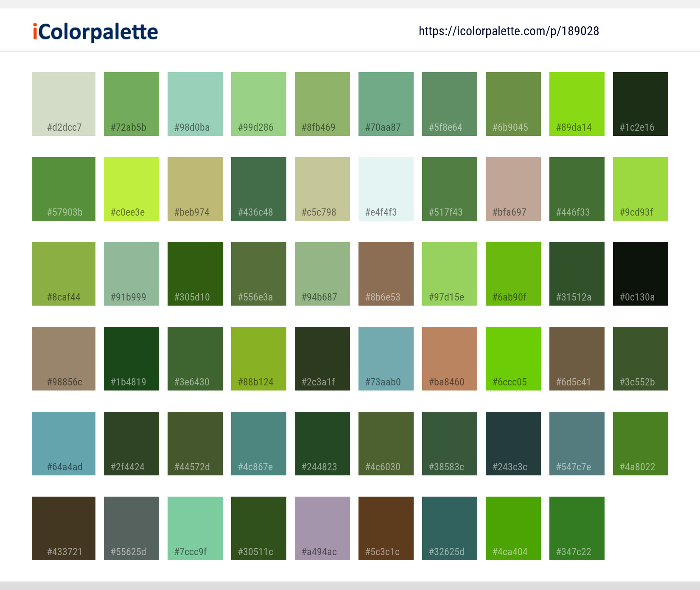This screenshot has height=590, width=700.
Task: Click the #3c552b color tile
Action: coord(641,359)
